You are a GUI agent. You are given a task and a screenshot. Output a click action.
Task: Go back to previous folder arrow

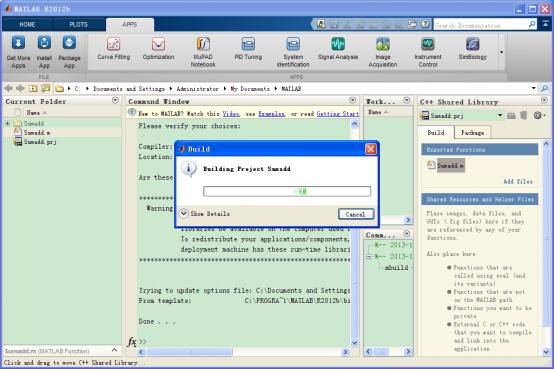pyautogui.click(x=8, y=88)
